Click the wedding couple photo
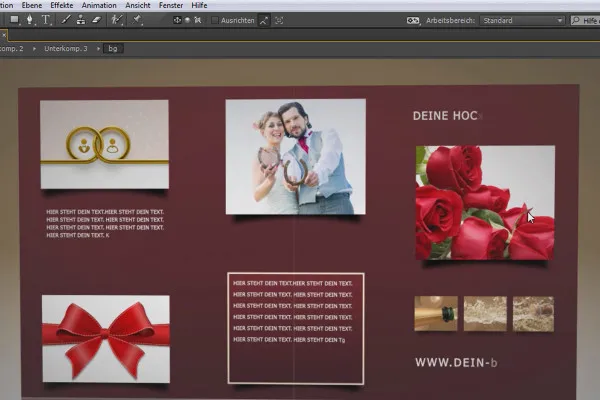Image resolution: width=600 pixels, height=400 pixels. [295, 157]
